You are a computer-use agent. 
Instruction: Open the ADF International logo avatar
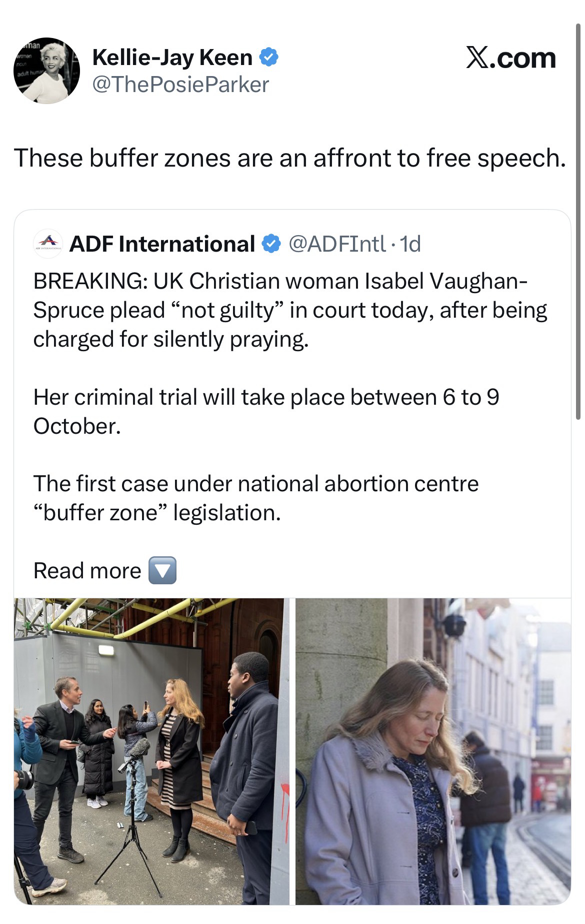pyautogui.click(x=47, y=244)
